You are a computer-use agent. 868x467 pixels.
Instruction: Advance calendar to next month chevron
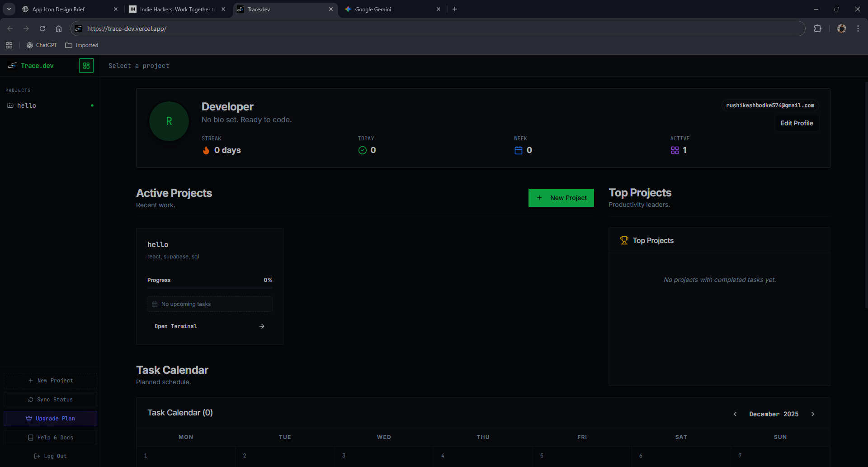pyautogui.click(x=813, y=414)
